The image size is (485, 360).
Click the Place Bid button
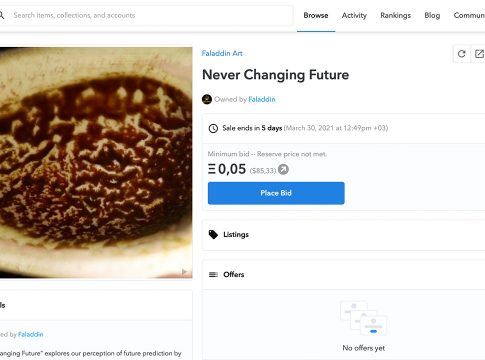pyautogui.click(x=276, y=193)
